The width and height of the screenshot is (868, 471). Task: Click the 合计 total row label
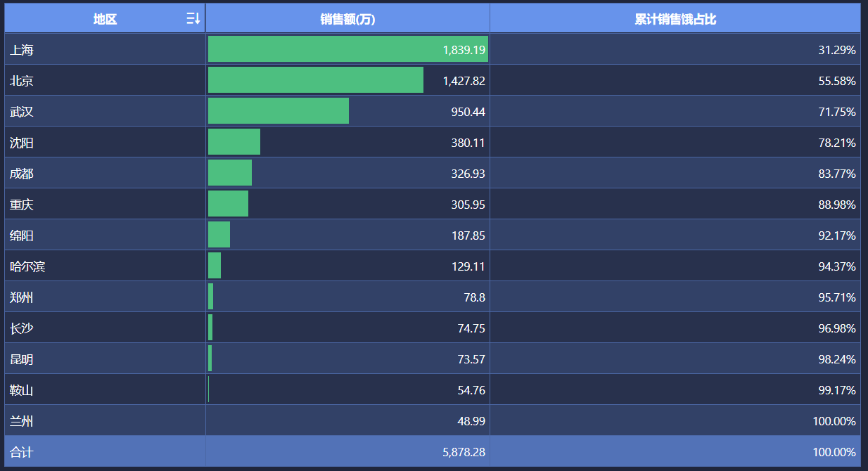click(22, 452)
